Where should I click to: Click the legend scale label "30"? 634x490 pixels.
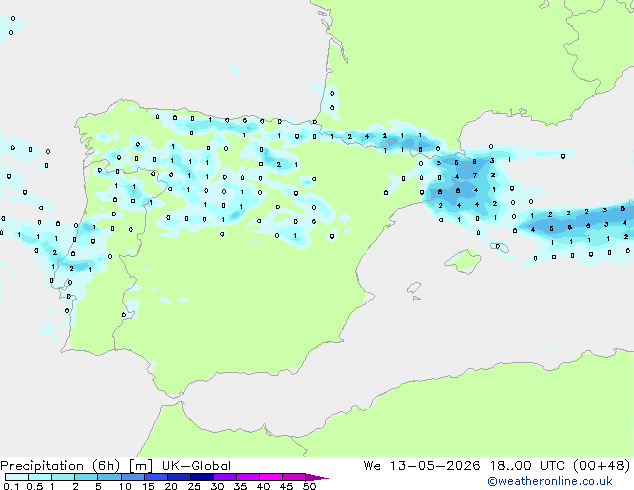[217, 486]
